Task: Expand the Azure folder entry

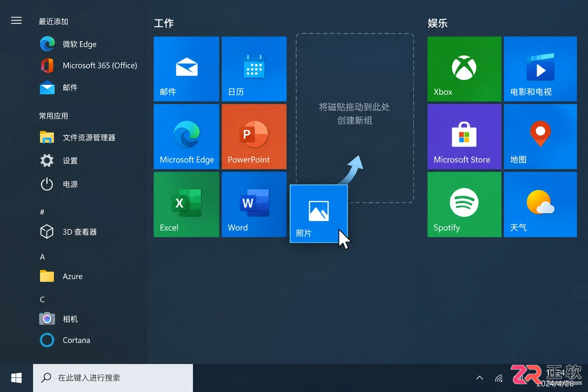Action: 61,276
